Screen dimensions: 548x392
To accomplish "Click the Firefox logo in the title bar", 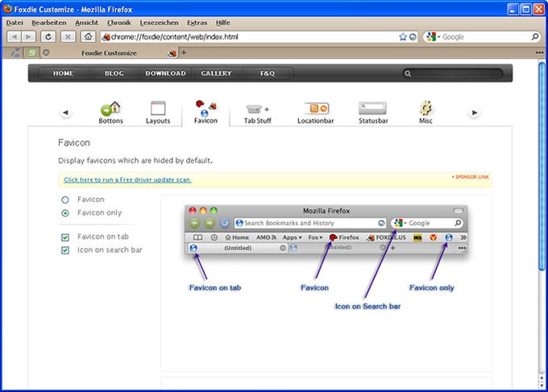I will (x=7, y=9).
